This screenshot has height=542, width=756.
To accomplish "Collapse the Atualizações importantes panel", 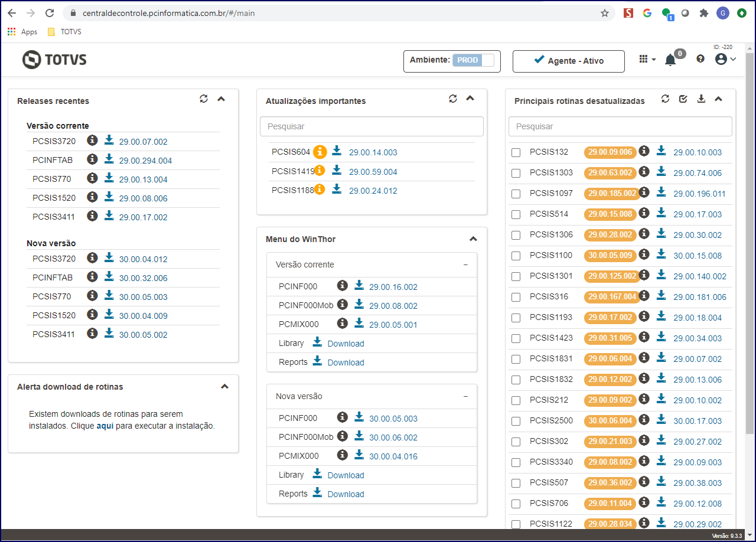I will [x=470, y=99].
